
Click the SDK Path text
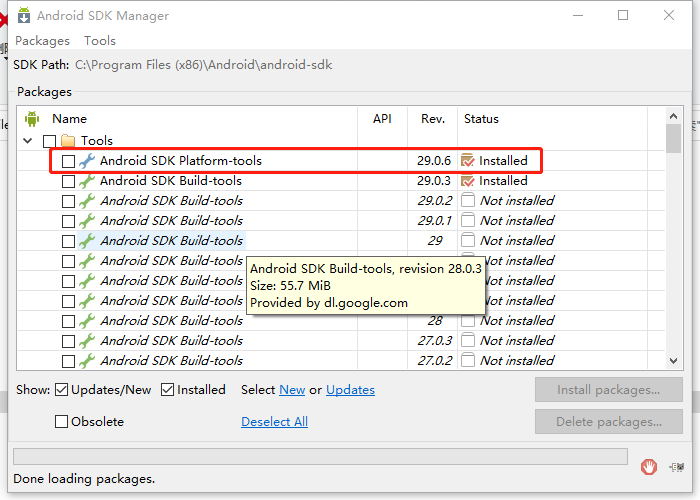[204, 65]
